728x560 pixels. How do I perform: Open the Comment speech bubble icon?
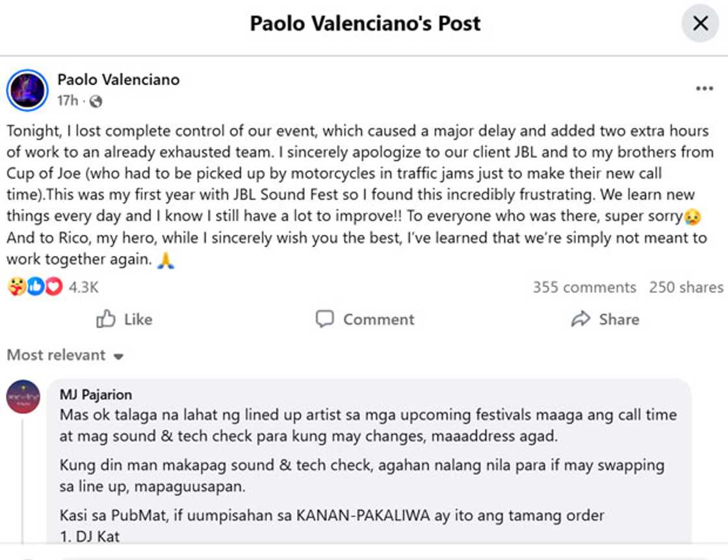324,319
